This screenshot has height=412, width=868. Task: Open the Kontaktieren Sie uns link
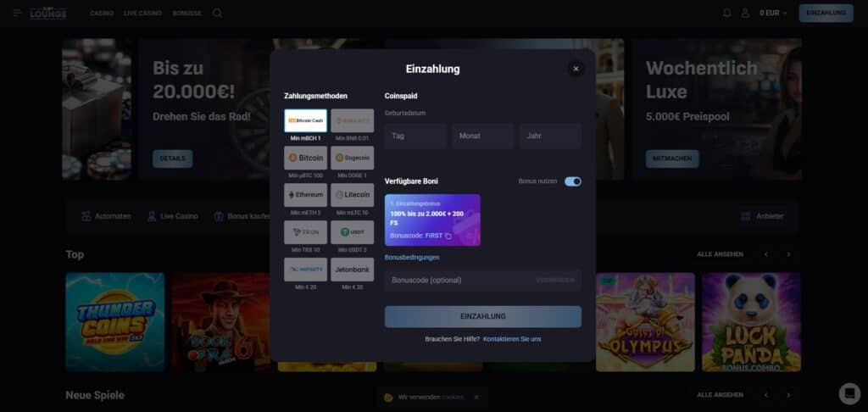(512, 339)
